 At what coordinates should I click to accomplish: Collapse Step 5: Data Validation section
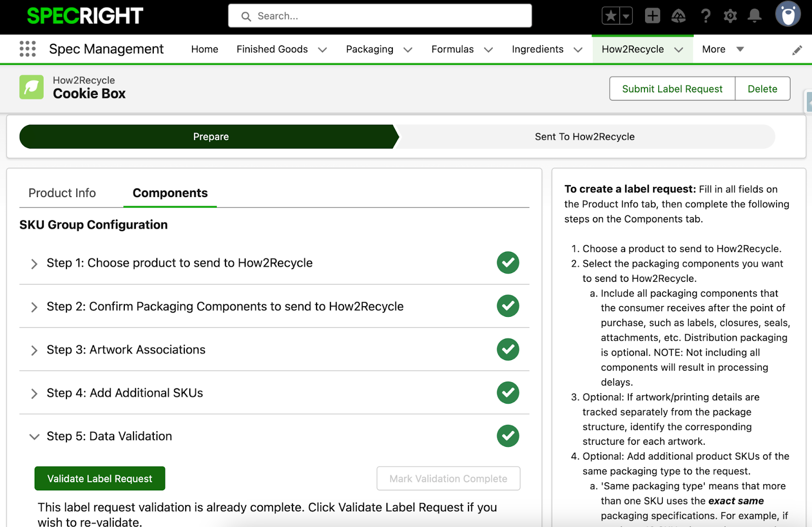34,437
